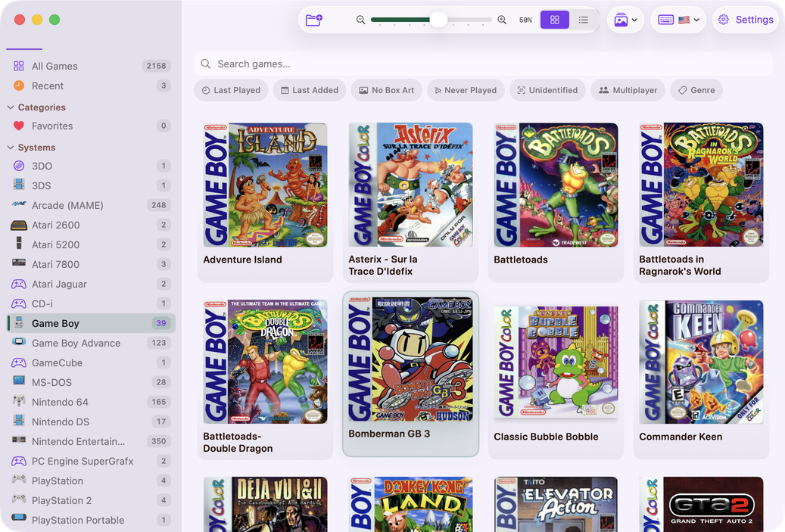This screenshot has height=532, width=785.
Task: Click the Game Boy handheld icon
Action: (18, 323)
